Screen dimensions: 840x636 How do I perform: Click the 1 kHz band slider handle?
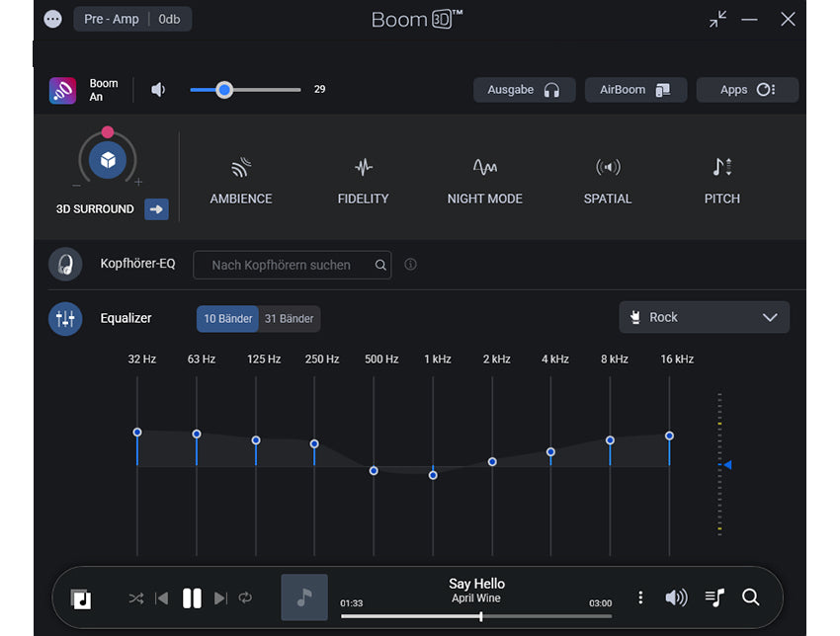433,475
